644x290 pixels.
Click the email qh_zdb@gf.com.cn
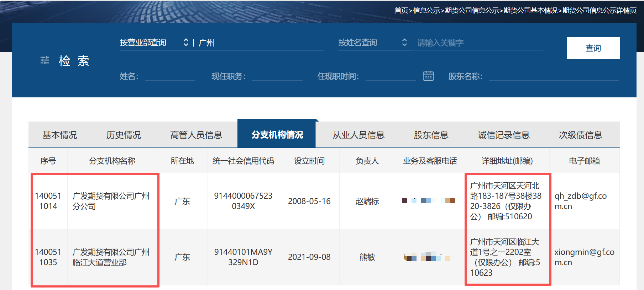[x=581, y=201]
